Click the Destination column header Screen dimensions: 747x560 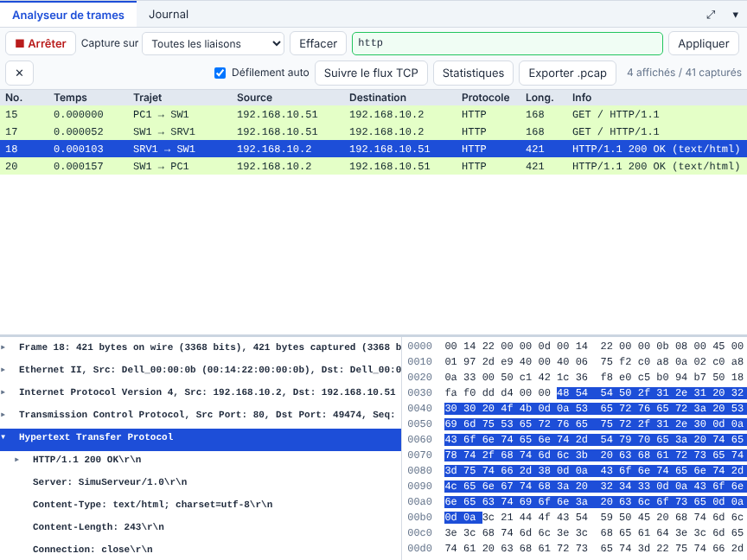click(377, 98)
